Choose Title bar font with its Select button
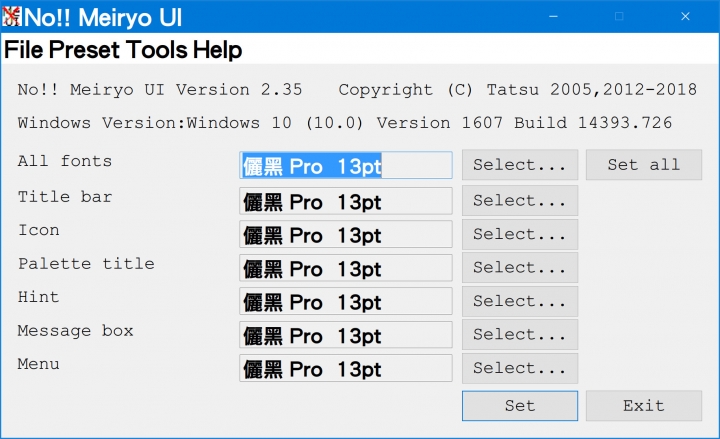 (x=520, y=201)
